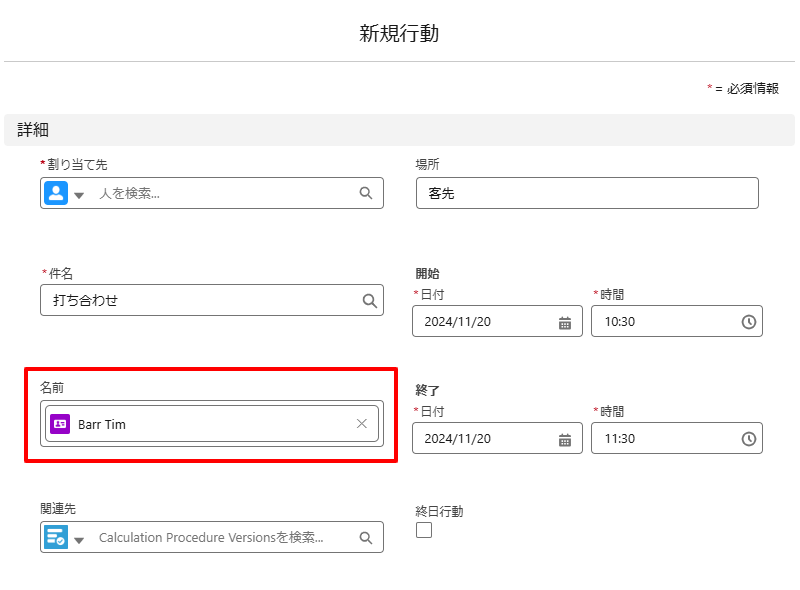Click the 関連先 field label
800x590 pixels.
click(x=58, y=509)
